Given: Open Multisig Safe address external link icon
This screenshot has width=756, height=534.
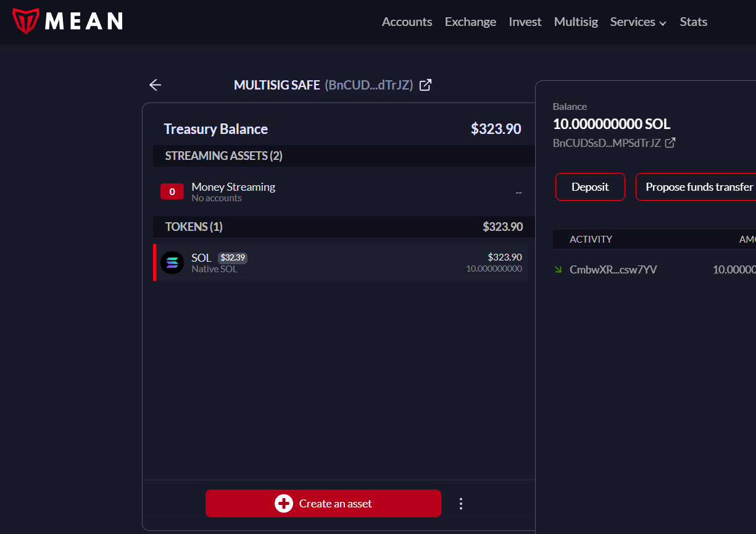Looking at the screenshot, I should (x=425, y=85).
